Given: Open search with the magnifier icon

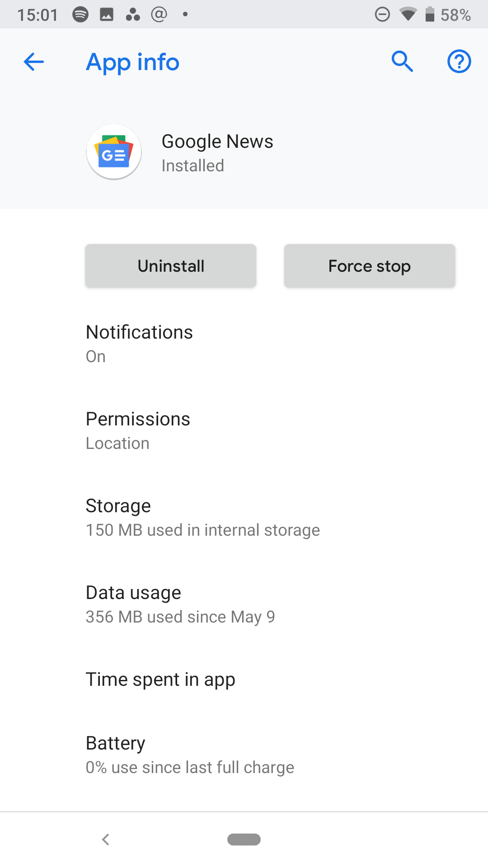Looking at the screenshot, I should coord(402,61).
